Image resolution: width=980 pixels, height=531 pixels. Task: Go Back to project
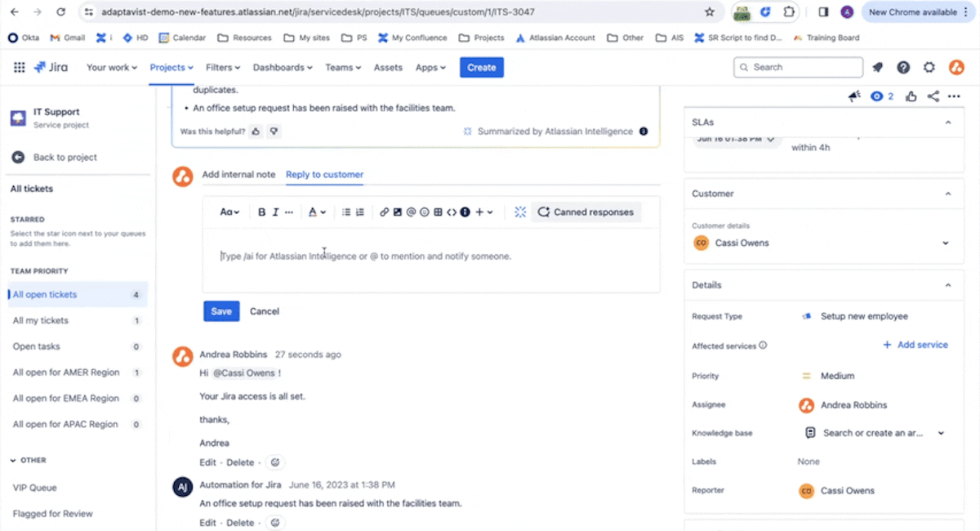tap(55, 158)
